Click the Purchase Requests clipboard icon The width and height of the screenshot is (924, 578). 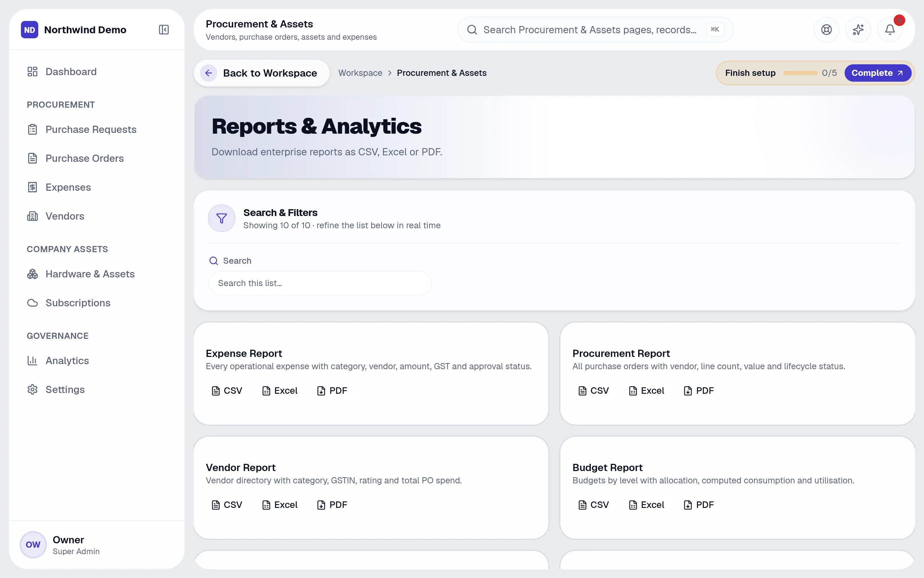tap(32, 130)
